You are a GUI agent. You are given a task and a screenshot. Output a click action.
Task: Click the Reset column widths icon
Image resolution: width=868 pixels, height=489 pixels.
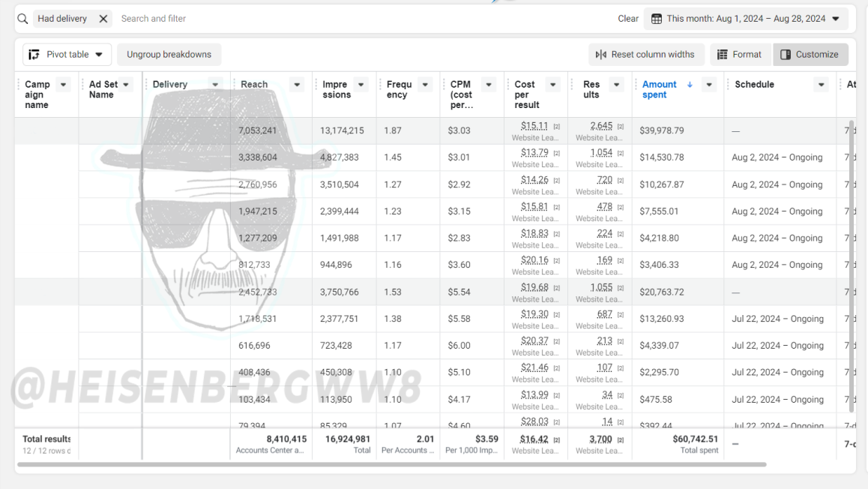click(x=600, y=54)
